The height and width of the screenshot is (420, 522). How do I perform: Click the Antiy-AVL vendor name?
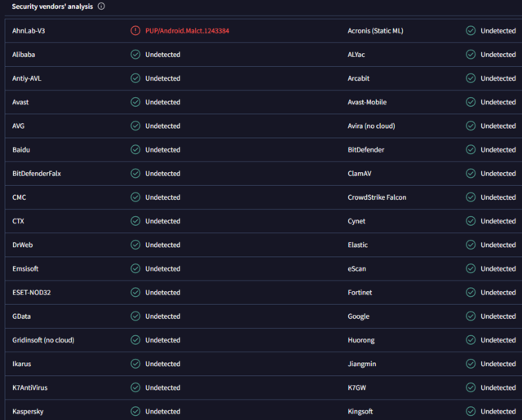tap(27, 78)
